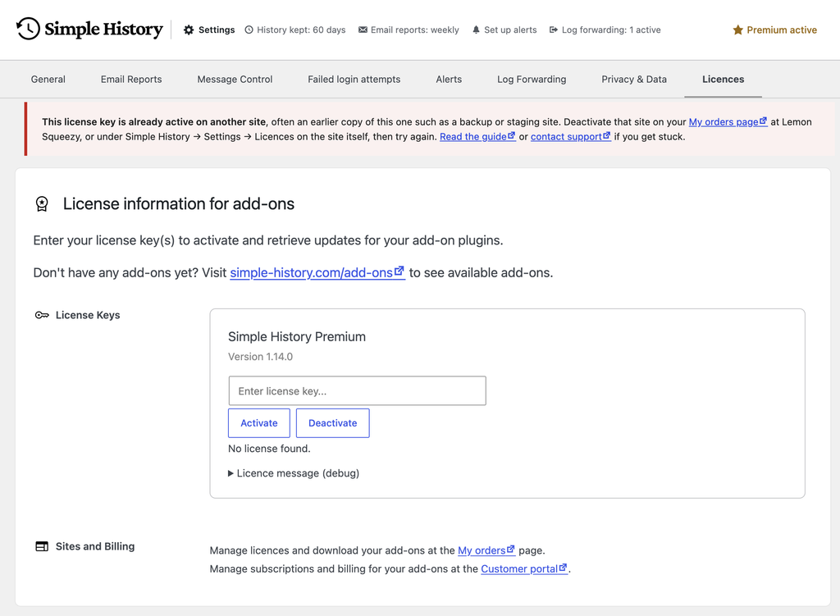Click the License information for add-ons heading

click(178, 204)
